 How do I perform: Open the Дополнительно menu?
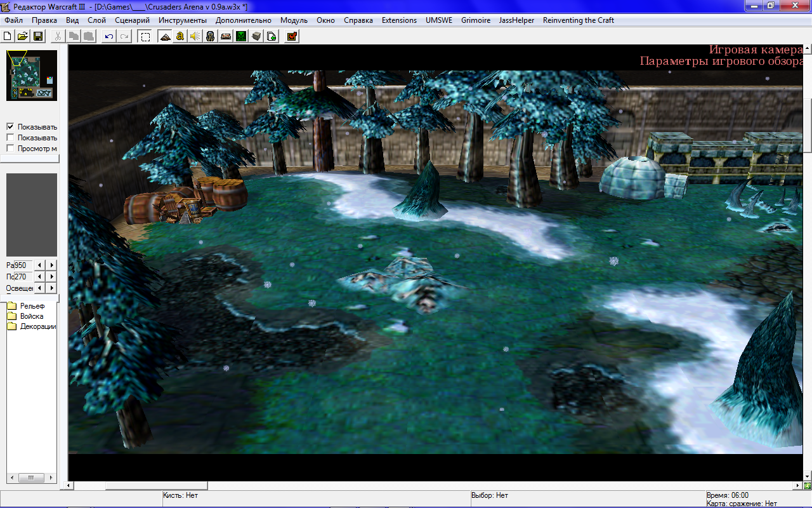pos(244,20)
